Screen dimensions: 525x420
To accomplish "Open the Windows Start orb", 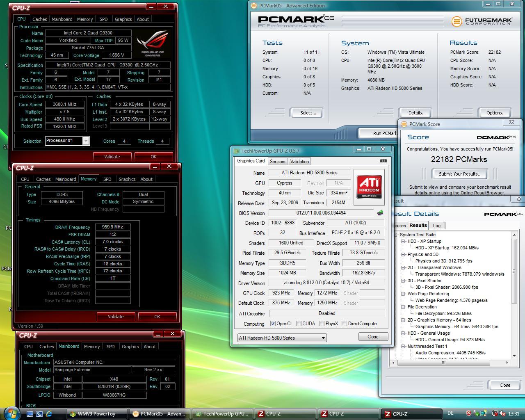I will (11, 413).
